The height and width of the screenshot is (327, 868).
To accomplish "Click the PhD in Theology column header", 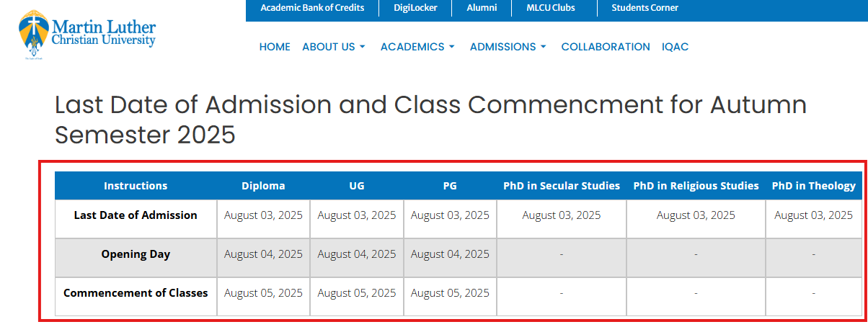I will (813, 186).
